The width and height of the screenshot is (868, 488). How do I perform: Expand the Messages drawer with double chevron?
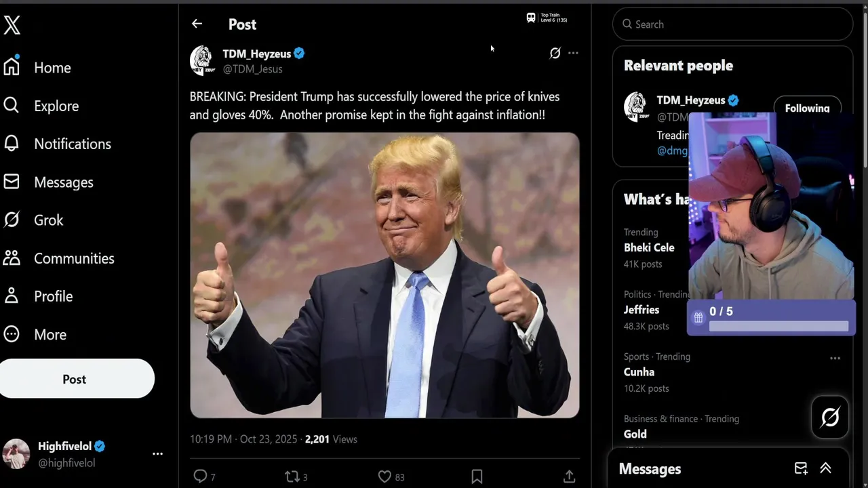825,468
